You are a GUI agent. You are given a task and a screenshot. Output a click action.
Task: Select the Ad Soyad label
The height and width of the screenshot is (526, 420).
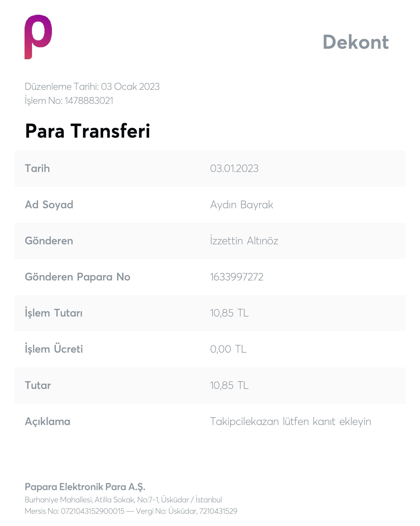(x=49, y=204)
